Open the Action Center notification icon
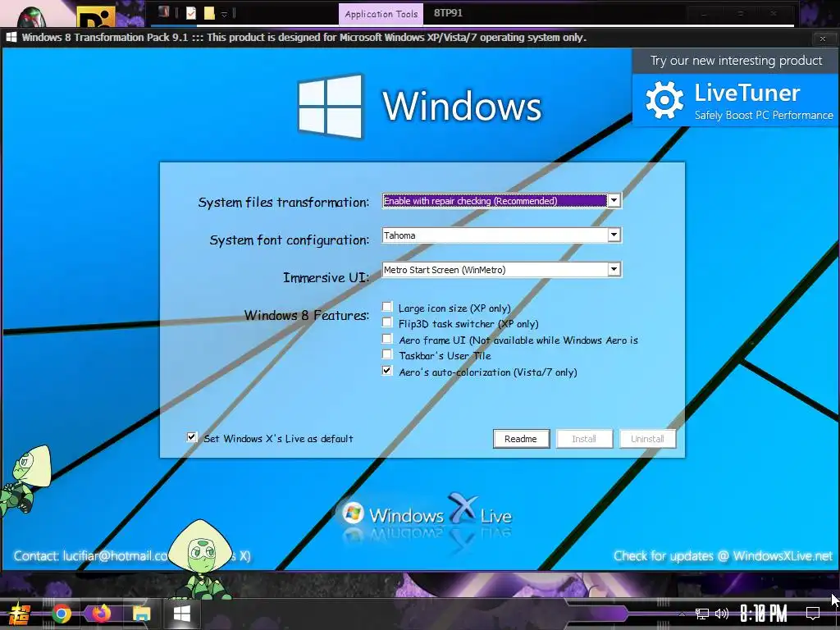This screenshot has width=840, height=630. click(x=813, y=614)
